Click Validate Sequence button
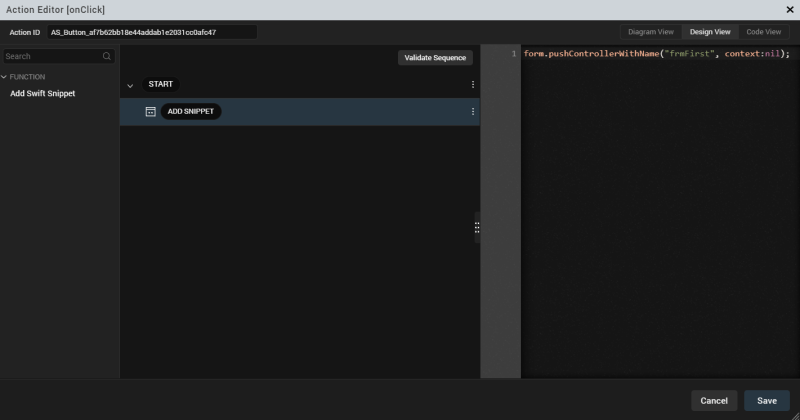Image resolution: width=800 pixels, height=420 pixels. (x=435, y=58)
